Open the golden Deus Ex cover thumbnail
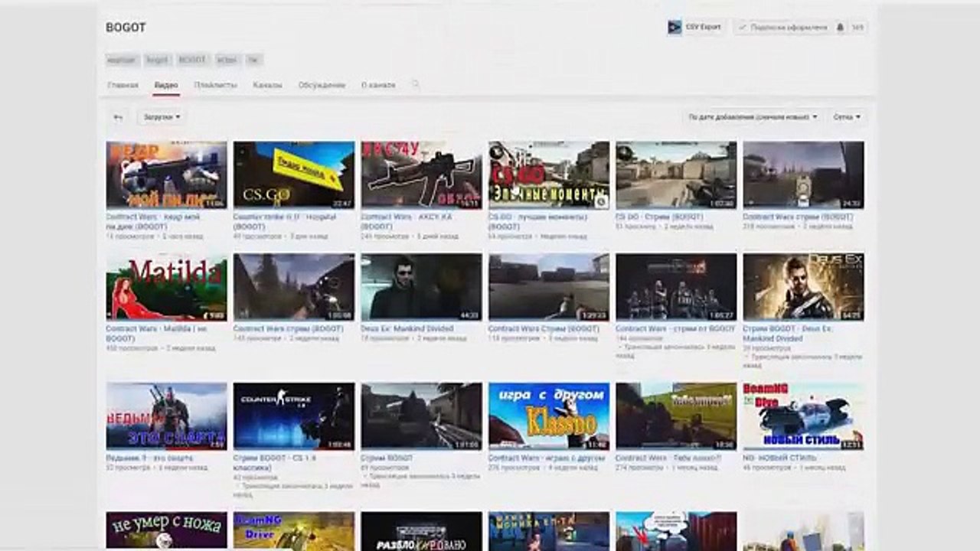Screen dimensions: 980x551 (x=803, y=287)
